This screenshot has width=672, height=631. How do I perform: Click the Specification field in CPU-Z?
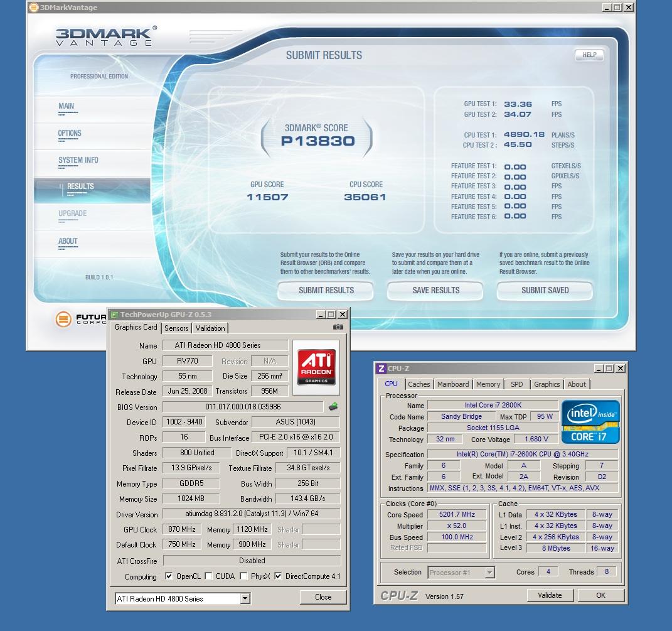click(523, 454)
